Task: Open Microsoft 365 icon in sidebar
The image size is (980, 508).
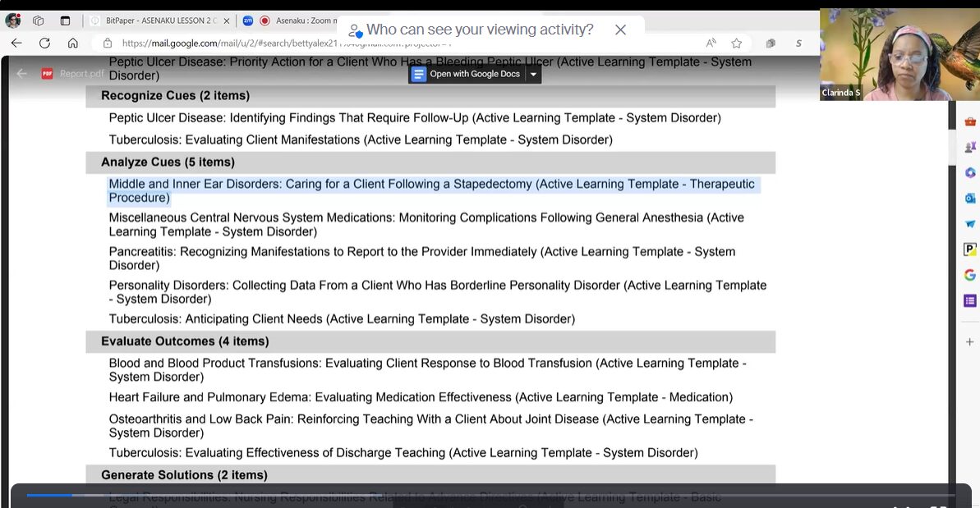Action: (970, 172)
